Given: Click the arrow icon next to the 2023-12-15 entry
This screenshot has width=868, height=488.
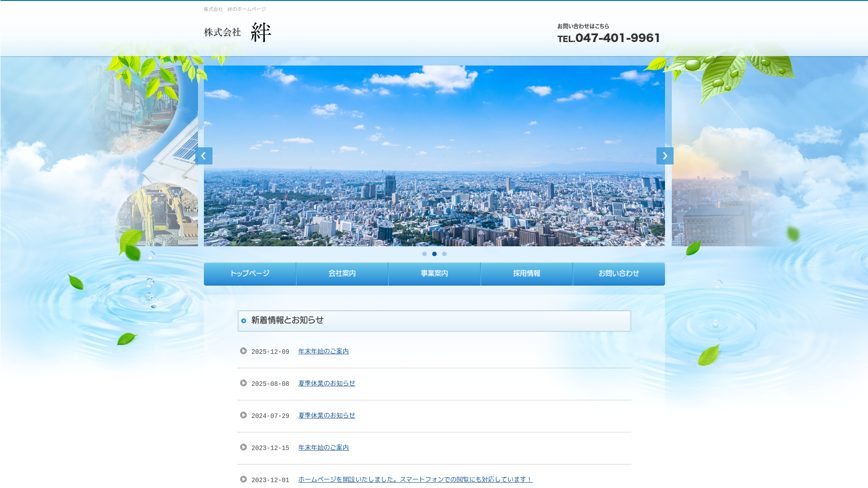Looking at the screenshot, I should (x=244, y=447).
